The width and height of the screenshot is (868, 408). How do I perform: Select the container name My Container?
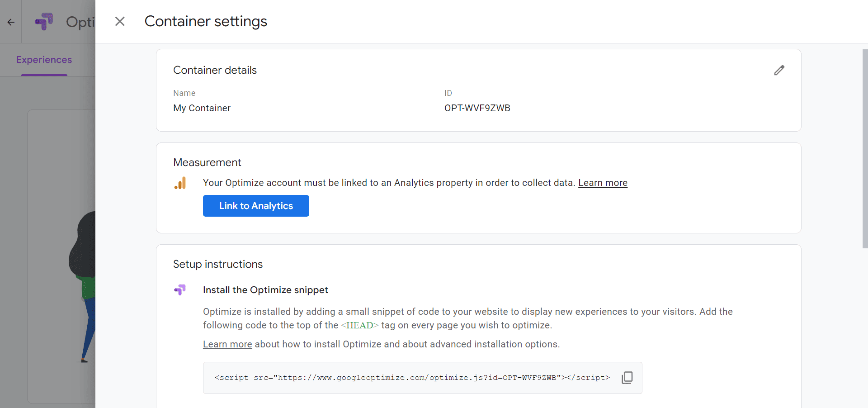[202, 108]
